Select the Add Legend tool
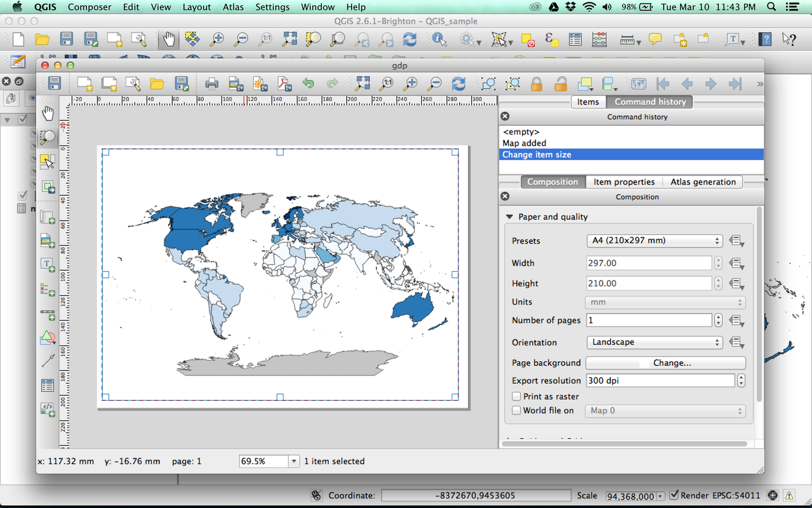This screenshot has width=812, height=508. (47, 290)
